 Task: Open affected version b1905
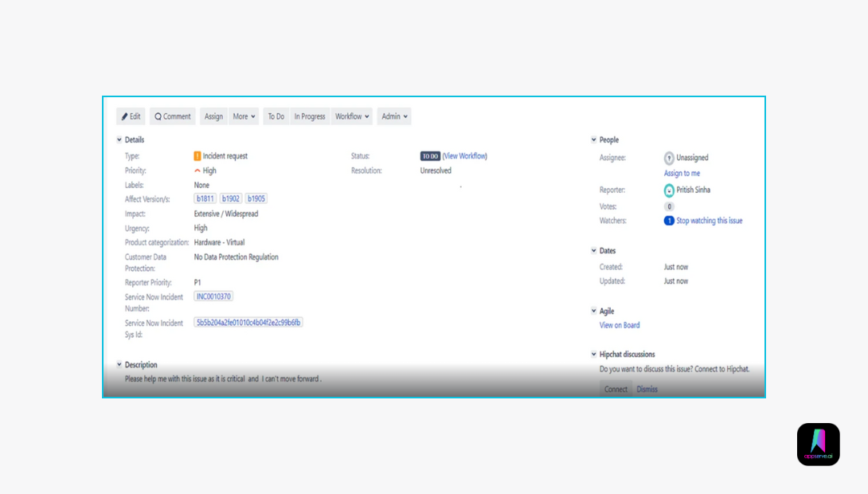click(x=256, y=198)
